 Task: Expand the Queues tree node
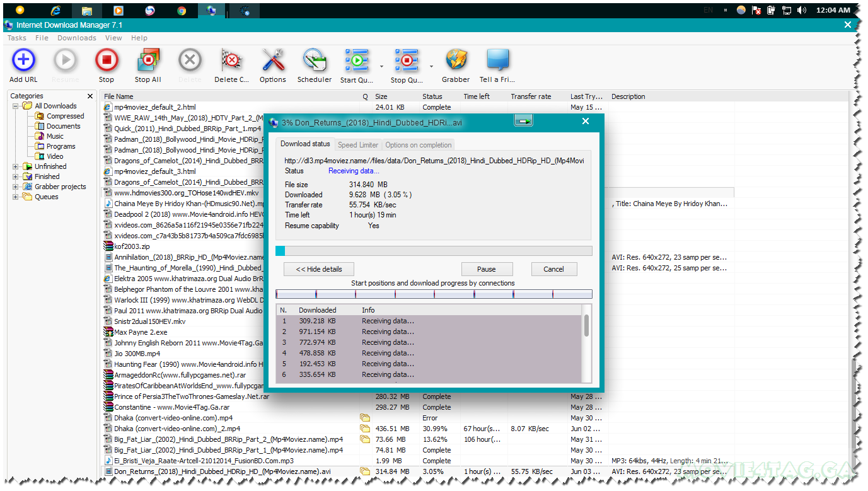[16, 197]
